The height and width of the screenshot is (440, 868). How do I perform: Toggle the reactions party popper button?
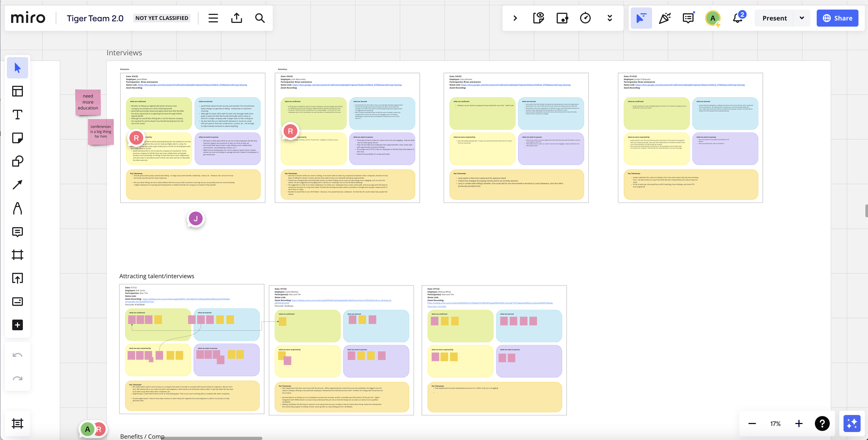pyautogui.click(x=665, y=18)
